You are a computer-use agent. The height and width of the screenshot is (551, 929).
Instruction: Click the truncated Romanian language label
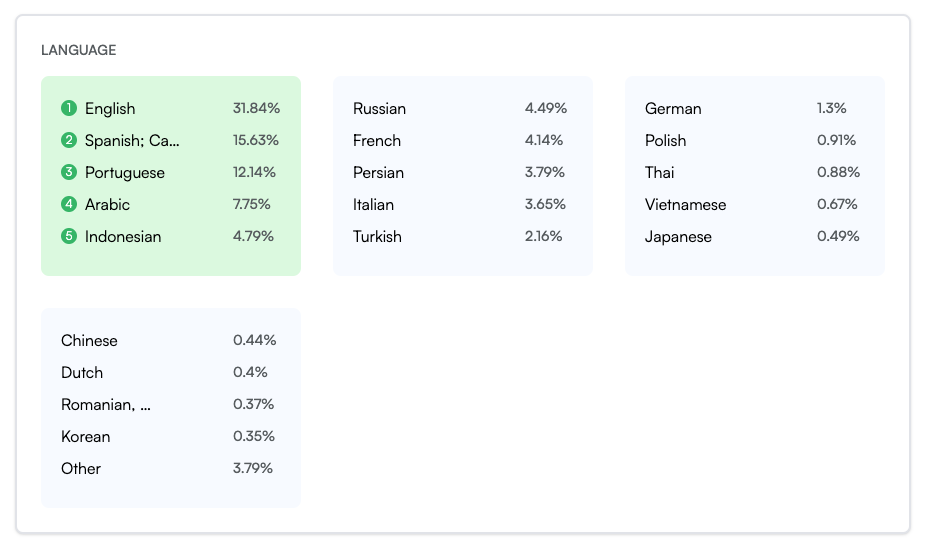[106, 404]
